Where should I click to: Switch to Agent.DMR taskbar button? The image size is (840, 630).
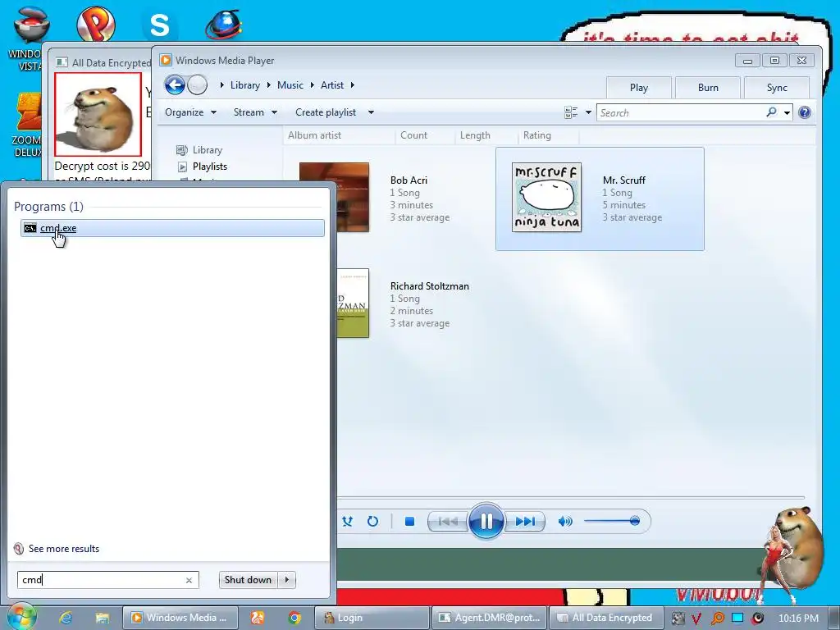click(x=489, y=618)
